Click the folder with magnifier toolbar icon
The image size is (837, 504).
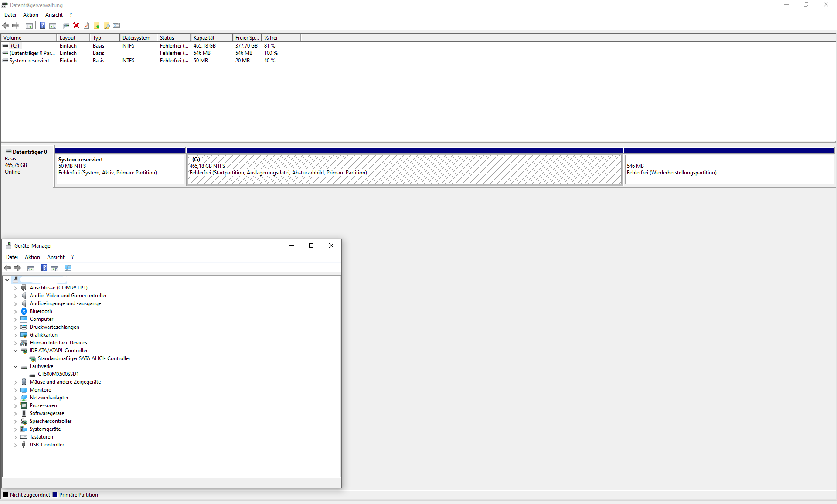coord(107,25)
